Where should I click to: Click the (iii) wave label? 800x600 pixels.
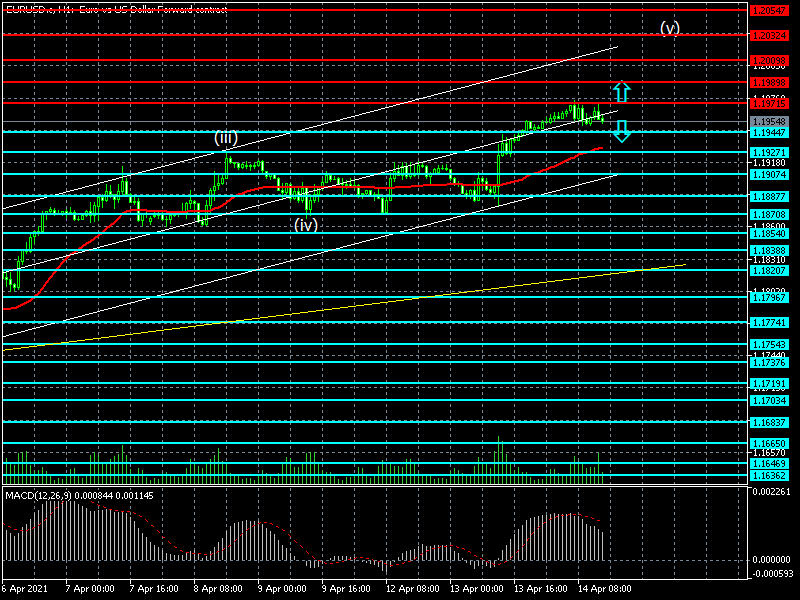[226, 138]
